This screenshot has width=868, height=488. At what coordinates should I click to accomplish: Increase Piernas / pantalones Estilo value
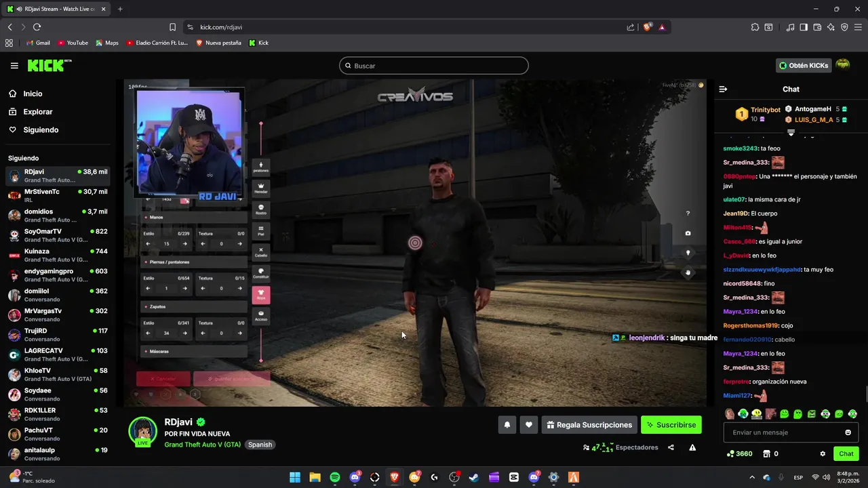click(x=184, y=289)
